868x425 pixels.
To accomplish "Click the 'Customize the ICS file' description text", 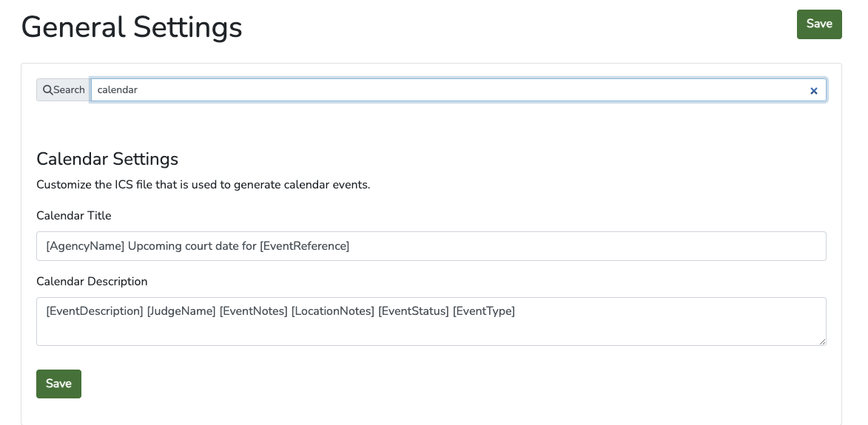I will (x=203, y=185).
